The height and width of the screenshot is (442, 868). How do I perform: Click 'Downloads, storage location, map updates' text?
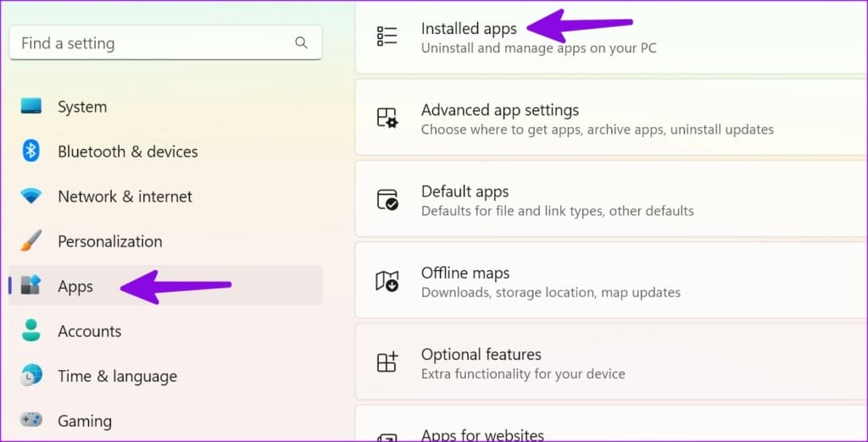point(551,292)
